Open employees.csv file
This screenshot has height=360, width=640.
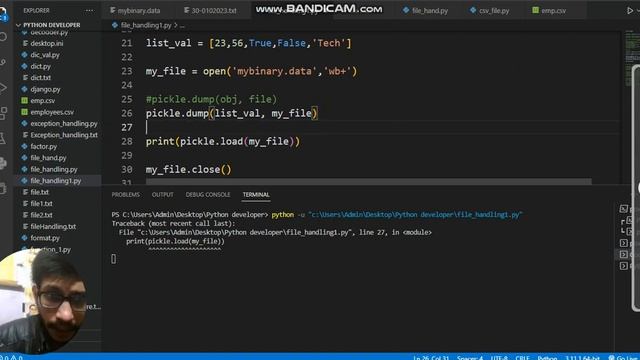52,112
